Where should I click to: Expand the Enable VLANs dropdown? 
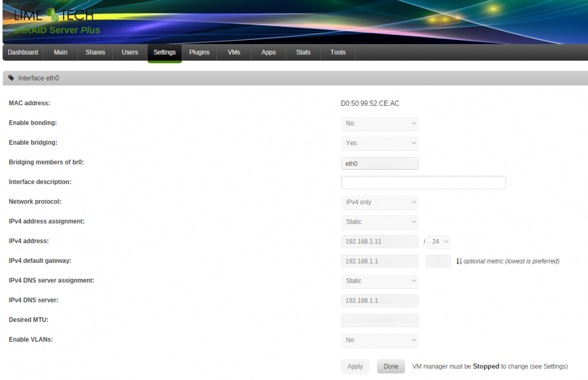click(x=379, y=340)
